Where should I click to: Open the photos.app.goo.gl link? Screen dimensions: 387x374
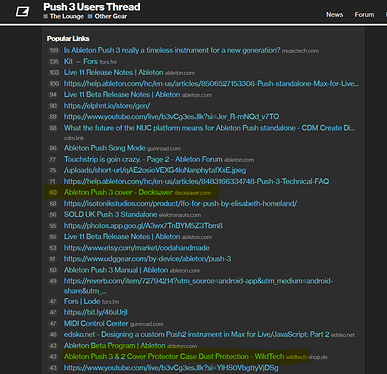point(143,226)
